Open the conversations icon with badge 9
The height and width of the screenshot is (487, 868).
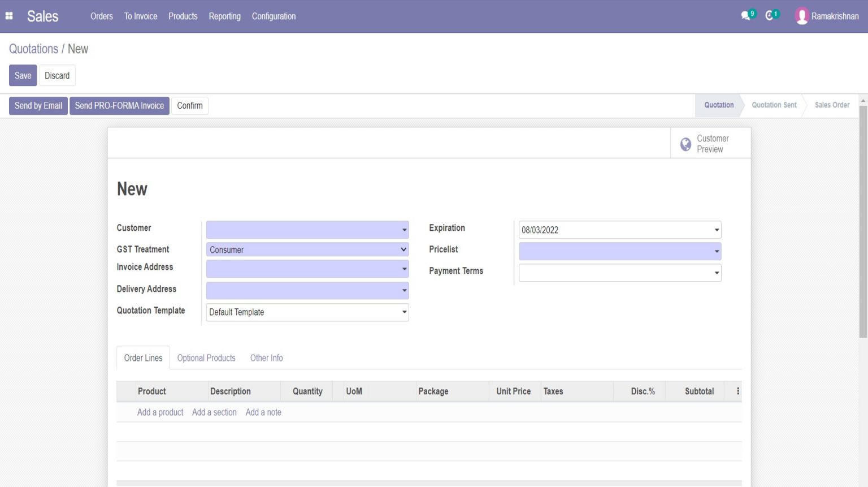coord(747,15)
